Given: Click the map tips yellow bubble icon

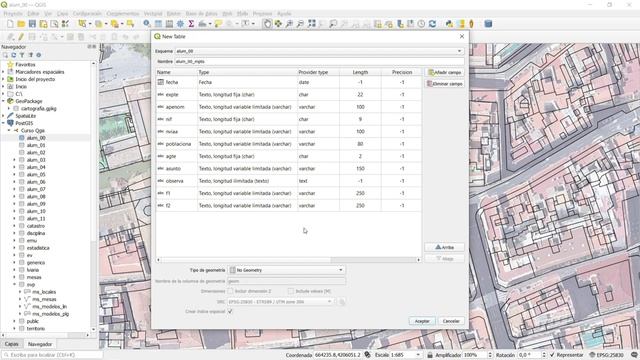Looking at the screenshot, I should click(218, 24).
